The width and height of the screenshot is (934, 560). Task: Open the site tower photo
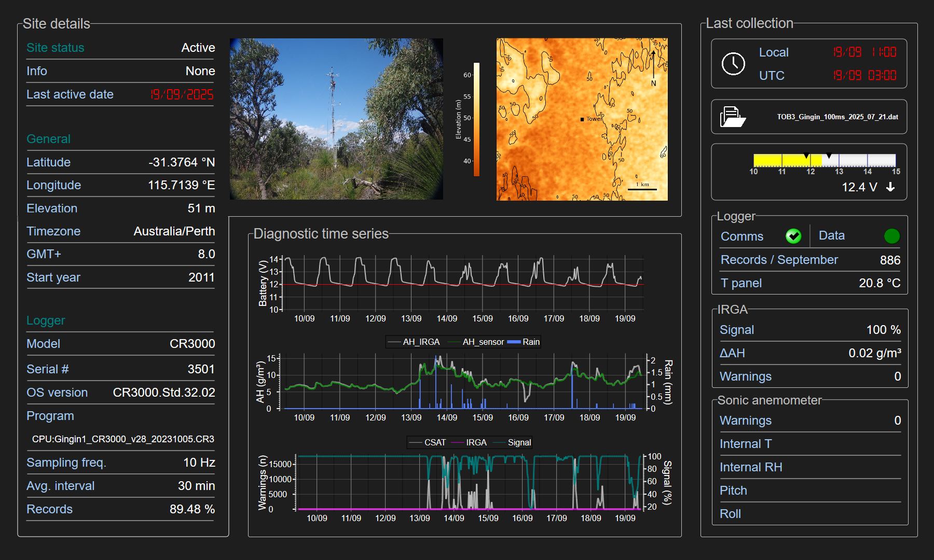[x=336, y=119]
